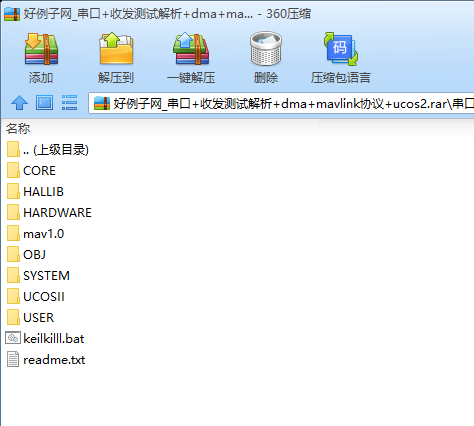Click the 添加 (Add) archive icon
The image size is (474, 426).
click(41, 49)
